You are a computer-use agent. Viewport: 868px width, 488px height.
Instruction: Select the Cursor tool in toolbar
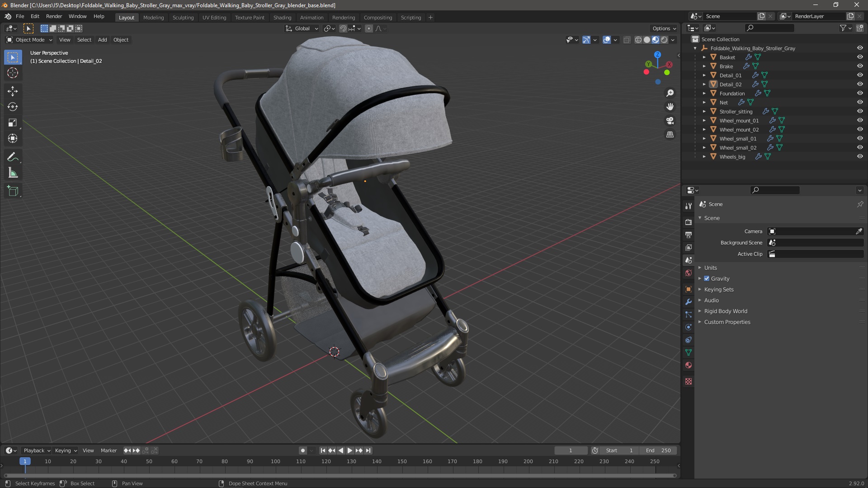pos(13,73)
